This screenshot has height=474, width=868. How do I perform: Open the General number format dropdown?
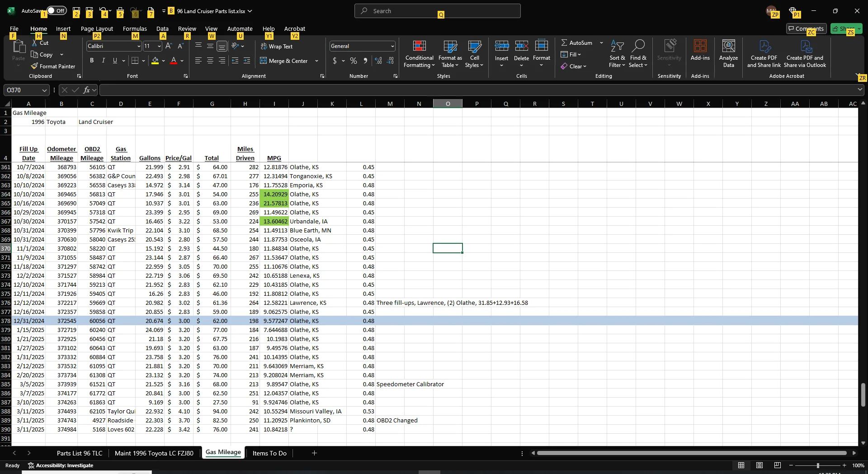(x=392, y=46)
